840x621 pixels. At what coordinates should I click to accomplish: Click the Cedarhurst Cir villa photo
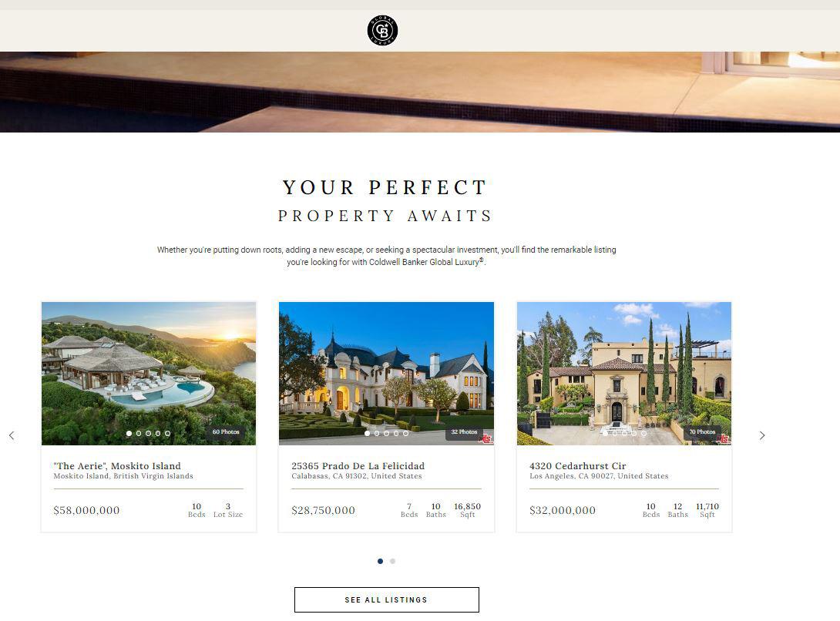pos(624,374)
